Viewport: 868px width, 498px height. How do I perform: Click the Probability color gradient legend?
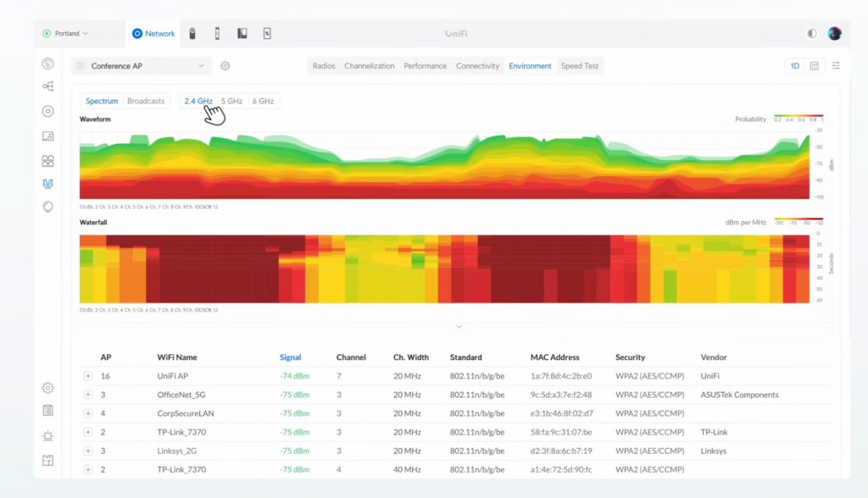798,116
